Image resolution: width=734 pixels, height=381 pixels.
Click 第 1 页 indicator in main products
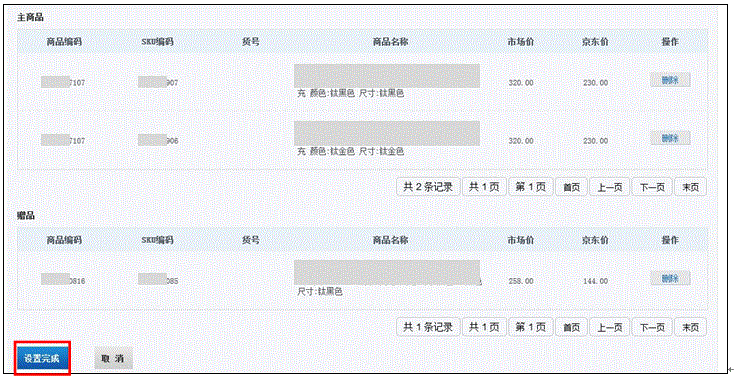531,187
